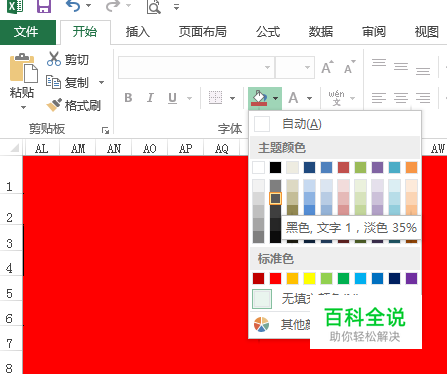Open the font color dropdown arrow

click(309, 98)
